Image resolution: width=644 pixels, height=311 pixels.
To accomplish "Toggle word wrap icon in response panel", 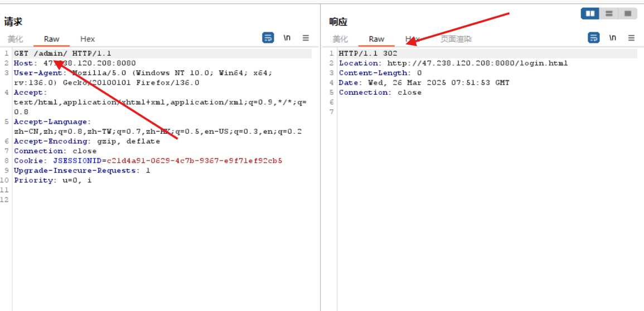I will pos(594,38).
